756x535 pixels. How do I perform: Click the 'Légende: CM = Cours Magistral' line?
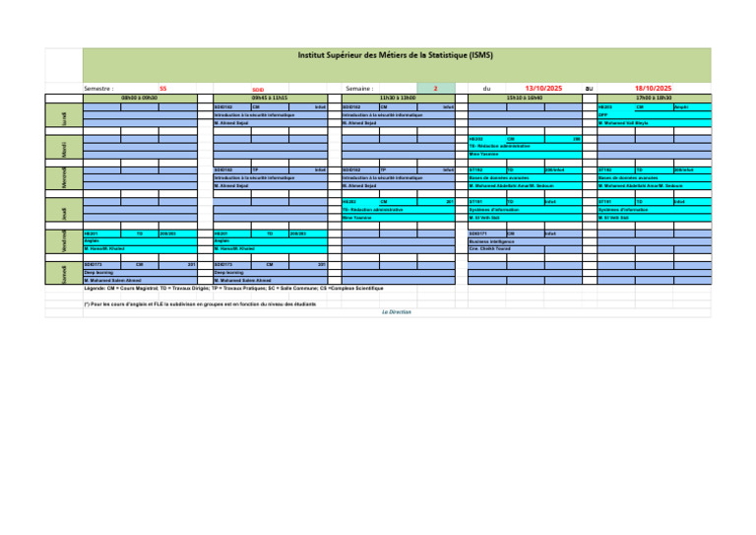233,289
